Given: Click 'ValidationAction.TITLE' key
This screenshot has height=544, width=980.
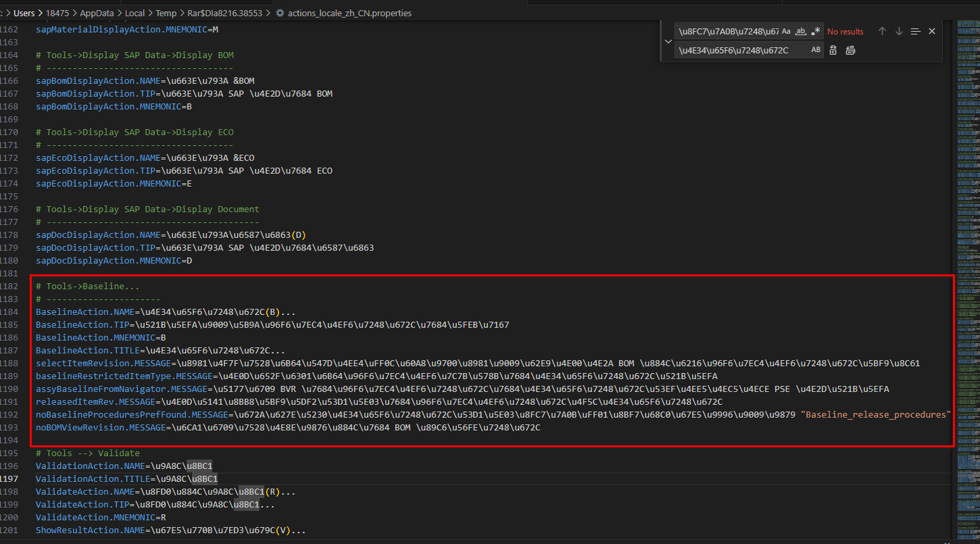Looking at the screenshot, I should [93, 478].
